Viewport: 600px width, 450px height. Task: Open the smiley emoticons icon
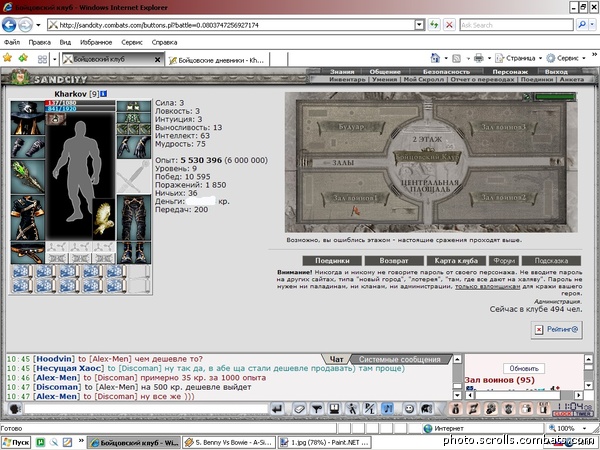tap(409, 409)
